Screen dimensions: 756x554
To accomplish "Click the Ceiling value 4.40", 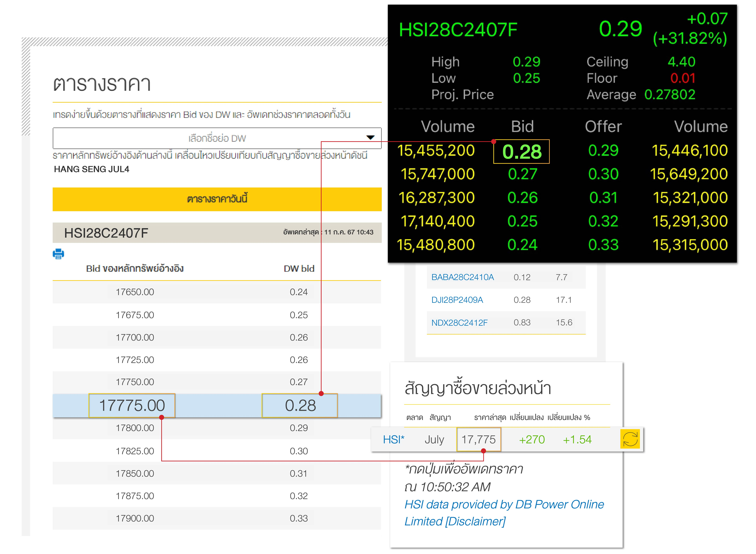I will click(x=682, y=62).
